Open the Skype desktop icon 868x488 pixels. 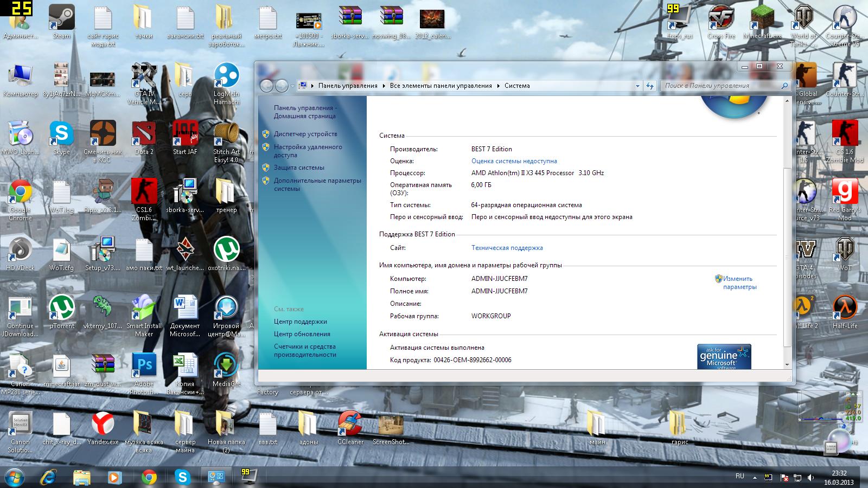coord(61,138)
